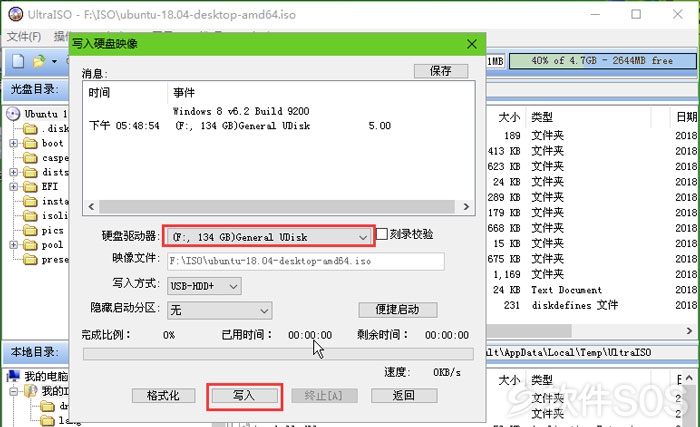Screen dimensions: 700x427
Task: Select the diskdefines 文件 row
Action: (x=592, y=306)
